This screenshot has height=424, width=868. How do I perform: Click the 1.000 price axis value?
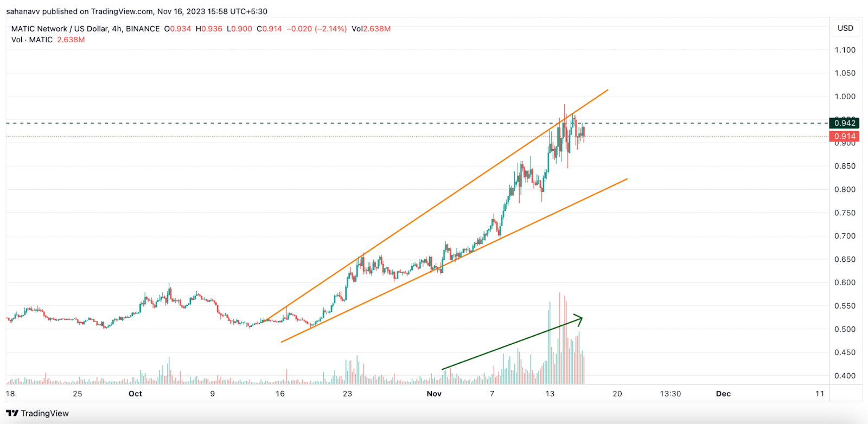coord(845,97)
